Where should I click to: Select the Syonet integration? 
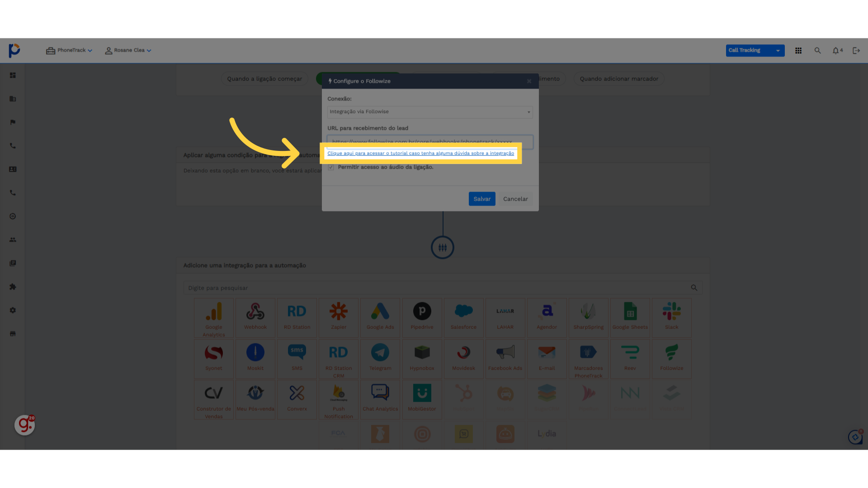214,359
